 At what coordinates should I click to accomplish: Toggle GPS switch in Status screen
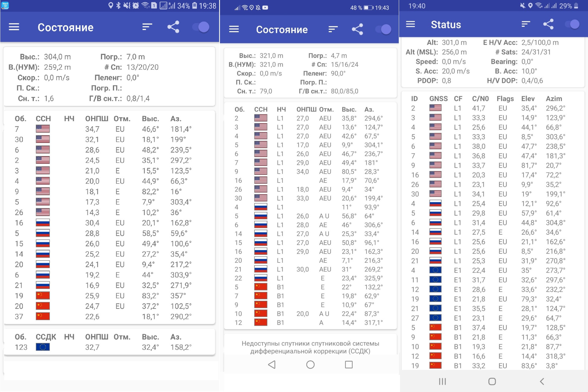[572, 24]
